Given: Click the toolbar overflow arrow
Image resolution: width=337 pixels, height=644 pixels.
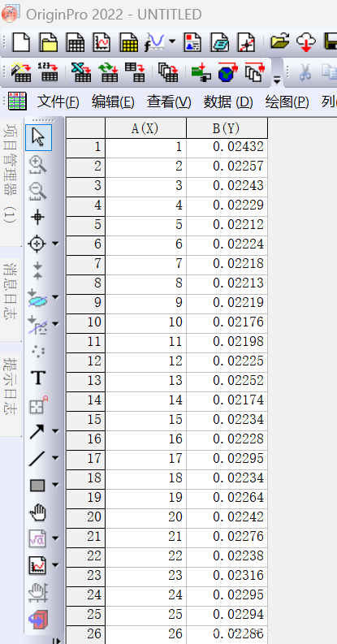Looking at the screenshot, I should [277, 80].
